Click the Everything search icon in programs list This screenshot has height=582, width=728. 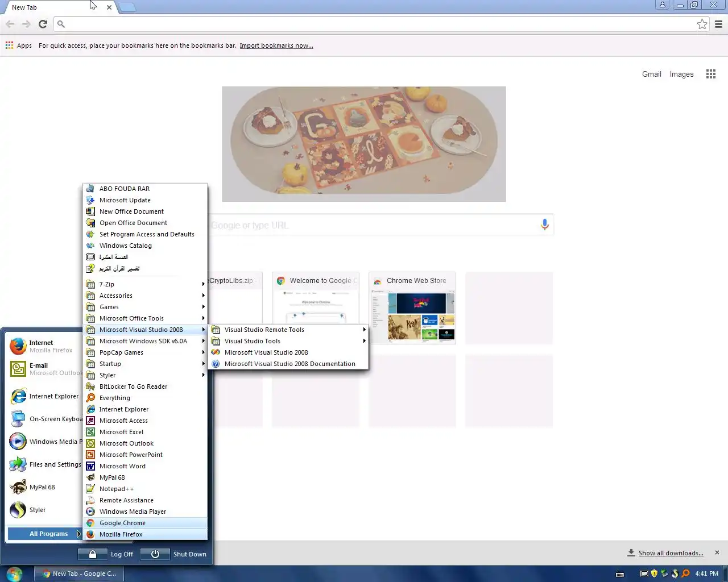pyautogui.click(x=90, y=398)
